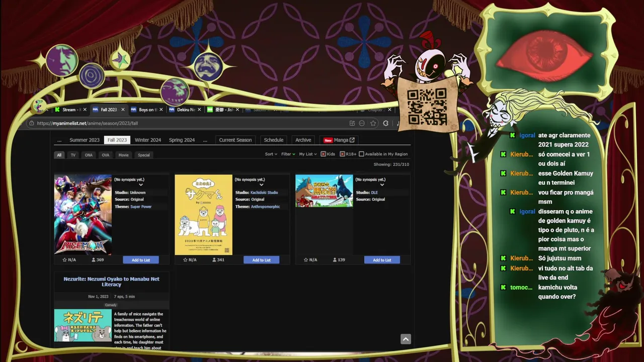This screenshot has width=644, height=362.
Task: Filter the list by the Movie type
Action: pos(123,155)
